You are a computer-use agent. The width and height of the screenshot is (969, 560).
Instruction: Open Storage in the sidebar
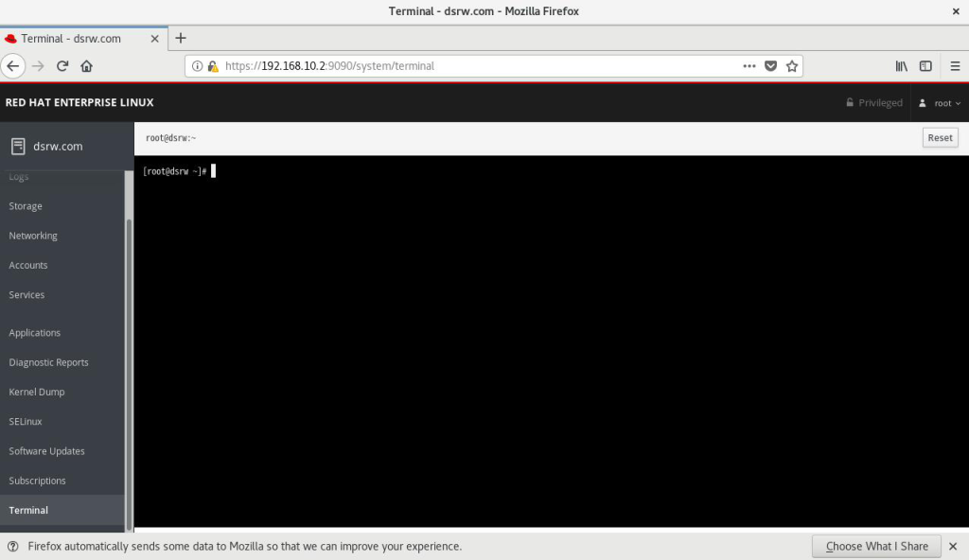(62, 206)
